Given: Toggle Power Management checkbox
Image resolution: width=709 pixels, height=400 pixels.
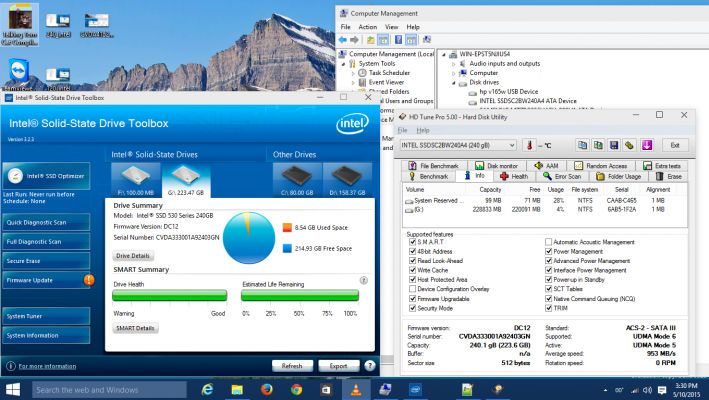Looking at the screenshot, I should [x=548, y=251].
